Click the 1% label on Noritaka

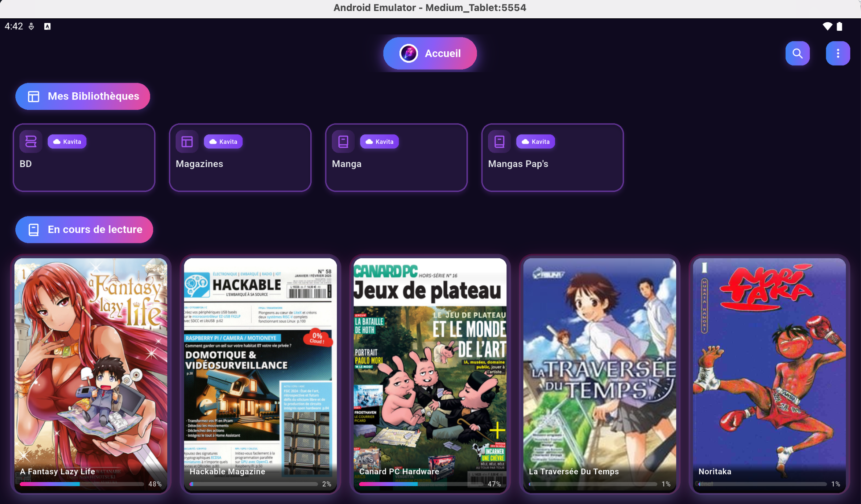(836, 484)
